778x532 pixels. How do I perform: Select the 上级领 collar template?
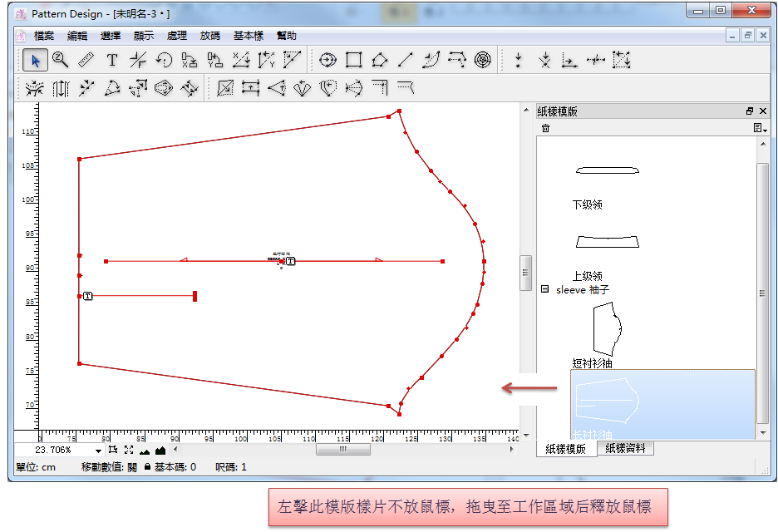coord(607,242)
